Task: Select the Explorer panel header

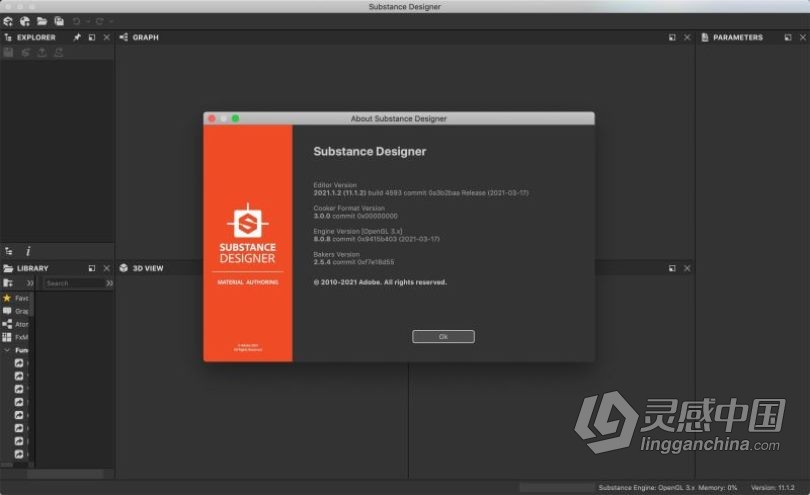Action: [x=30, y=37]
